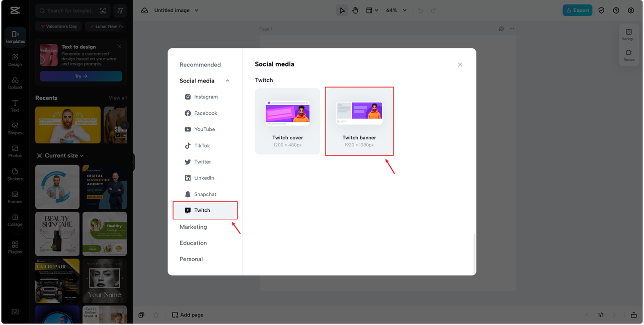Click the template filter icon

click(x=120, y=11)
